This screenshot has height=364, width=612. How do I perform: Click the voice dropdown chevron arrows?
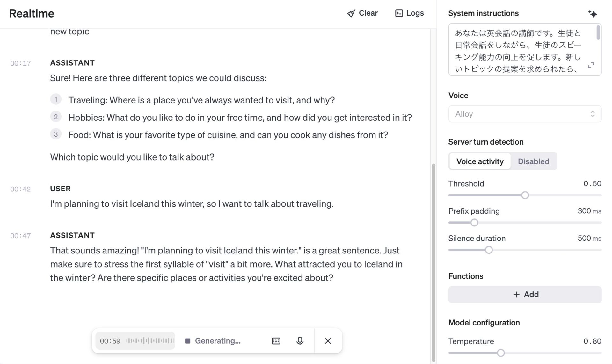(x=592, y=114)
